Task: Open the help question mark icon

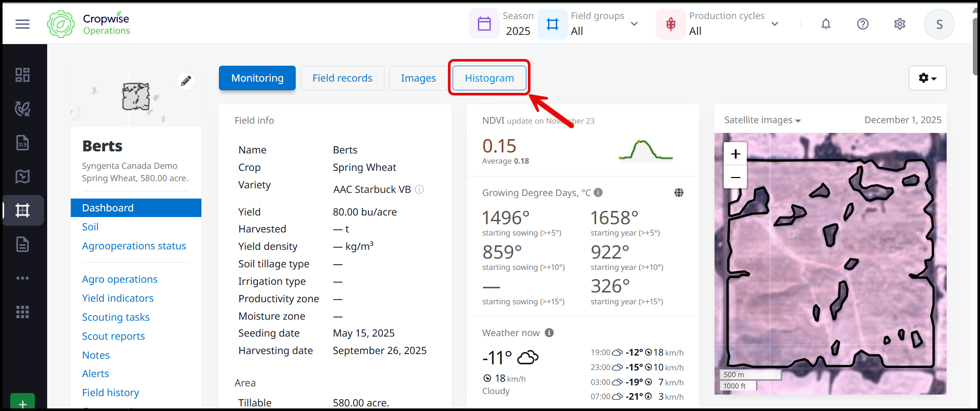Action: pos(863,24)
